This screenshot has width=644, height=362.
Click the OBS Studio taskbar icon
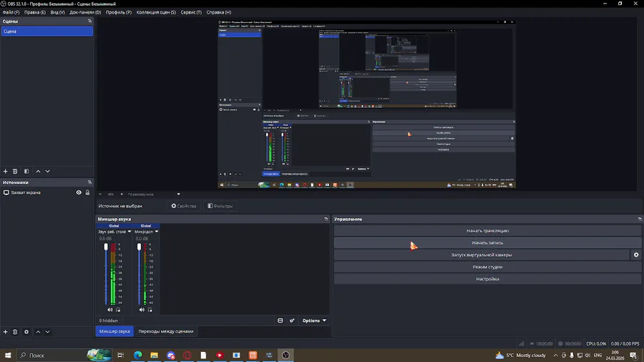[x=286, y=355]
